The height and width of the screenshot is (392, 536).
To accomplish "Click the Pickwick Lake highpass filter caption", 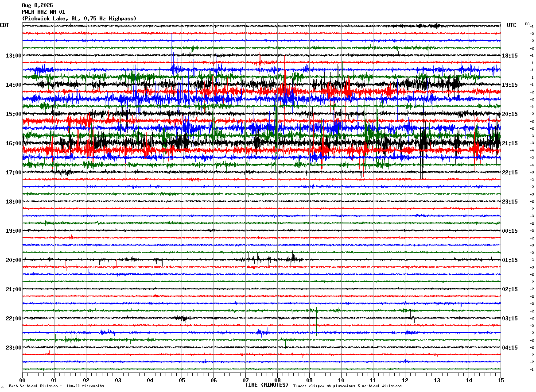I will point(79,19).
